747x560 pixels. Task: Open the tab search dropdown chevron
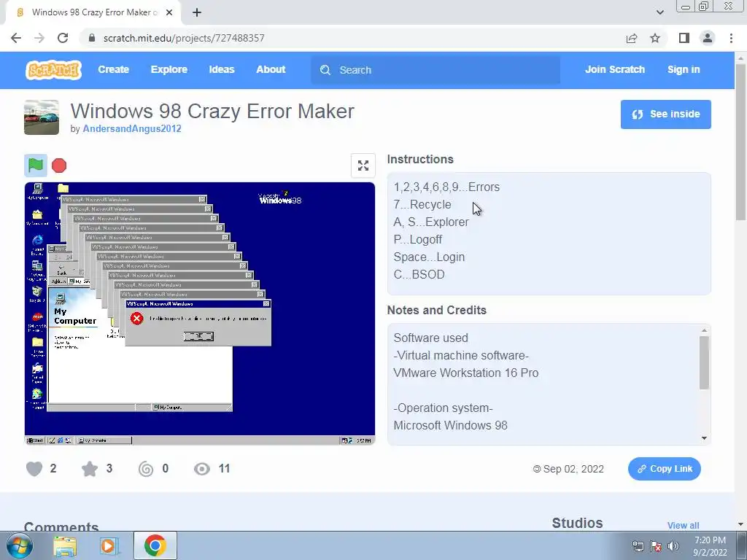pyautogui.click(x=659, y=12)
